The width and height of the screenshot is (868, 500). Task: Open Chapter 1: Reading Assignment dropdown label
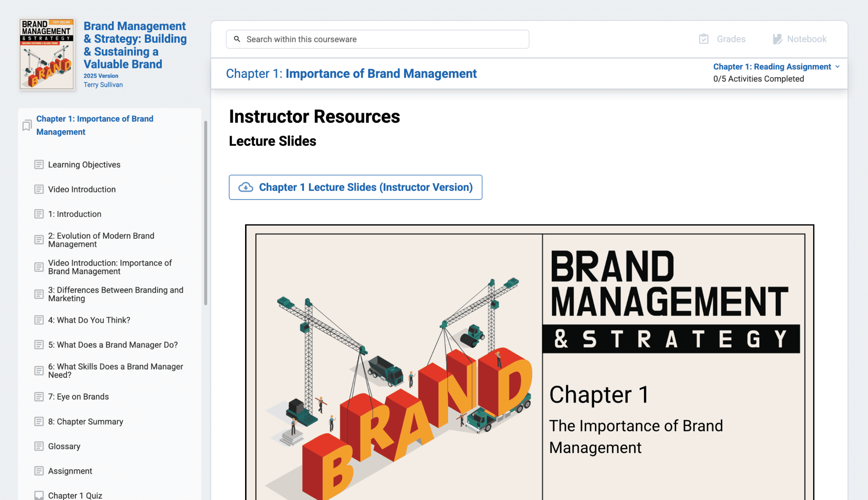772,67
